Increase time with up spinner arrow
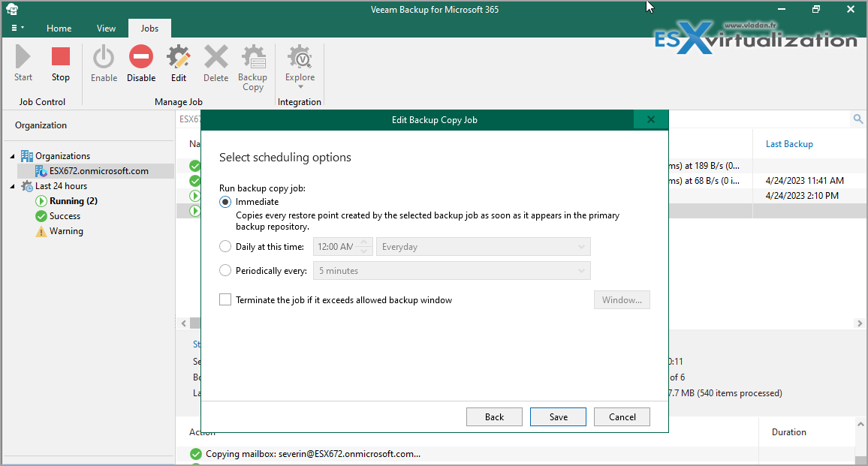This screenshot has width=868, height=466. click(364, 242)
